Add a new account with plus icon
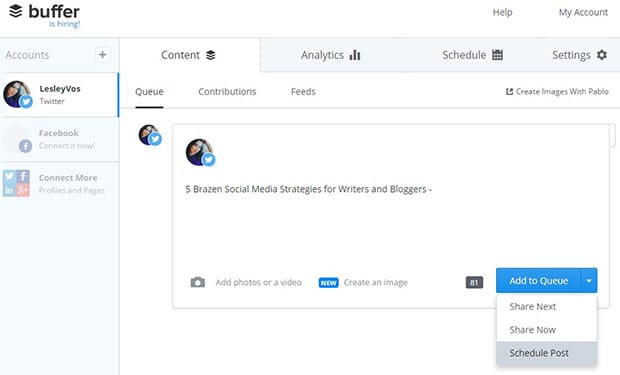Image resolution: width=620 pixels, height=375 pixels. (102, 55)
